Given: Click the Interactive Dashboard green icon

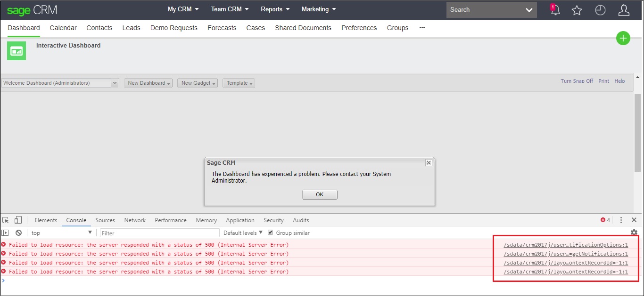Looking at the screenshot, I should pyautogui.click(x=17, y=51).
